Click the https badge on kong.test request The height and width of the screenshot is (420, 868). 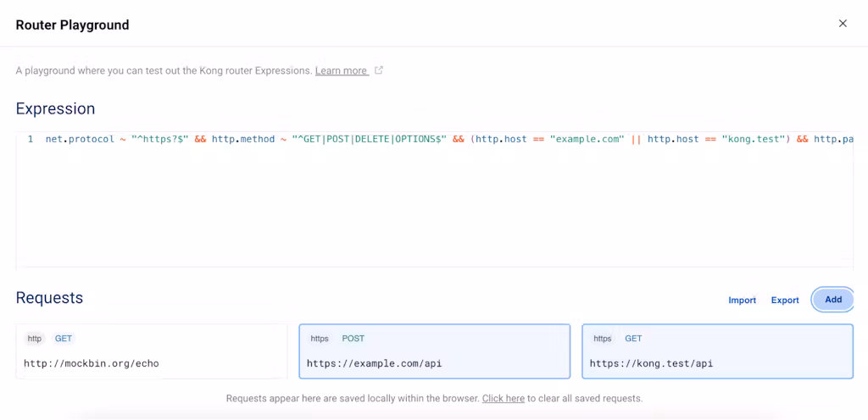(x=603, y=339)
